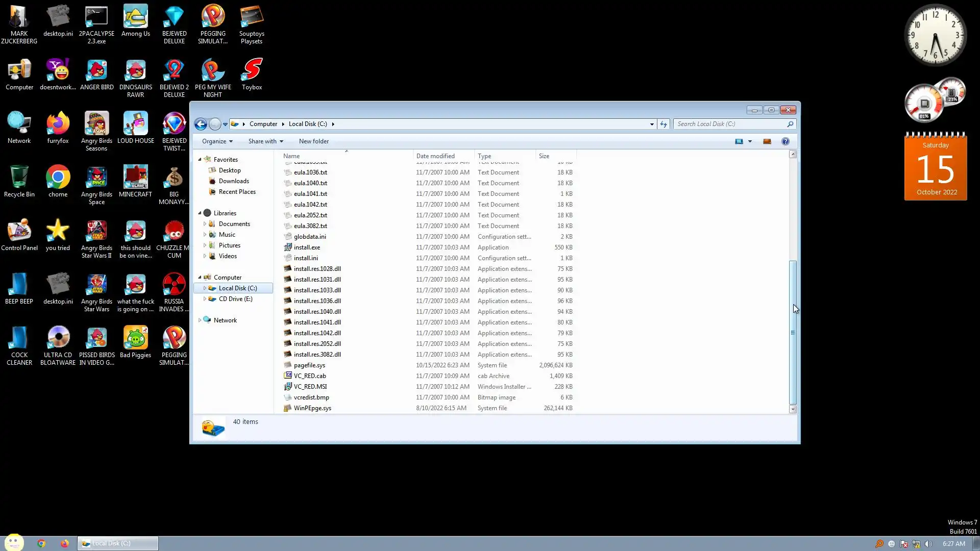Click the vertical scrollbar down arrow
980x551 pixels.
793,409
